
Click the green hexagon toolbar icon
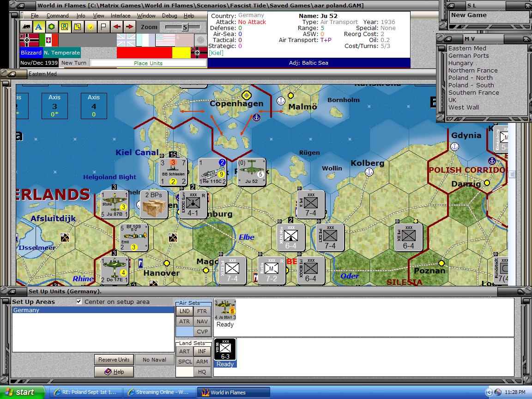pyautogui.click(x=52, y=27)
